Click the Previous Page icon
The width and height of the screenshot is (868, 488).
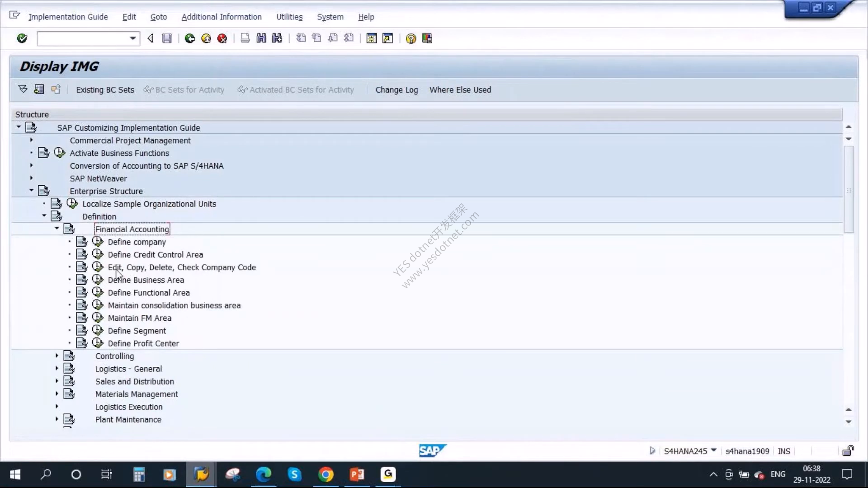(x=316, y=38)
